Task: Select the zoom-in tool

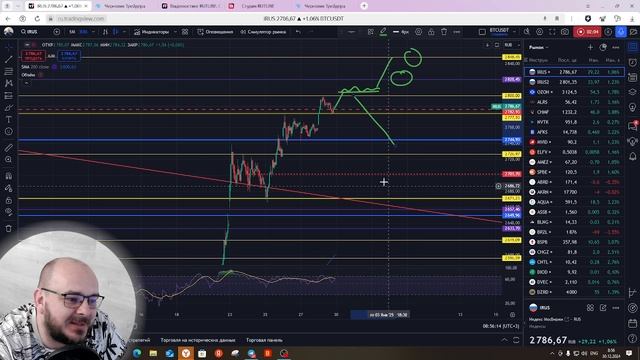Action: (x=9, y=159)
